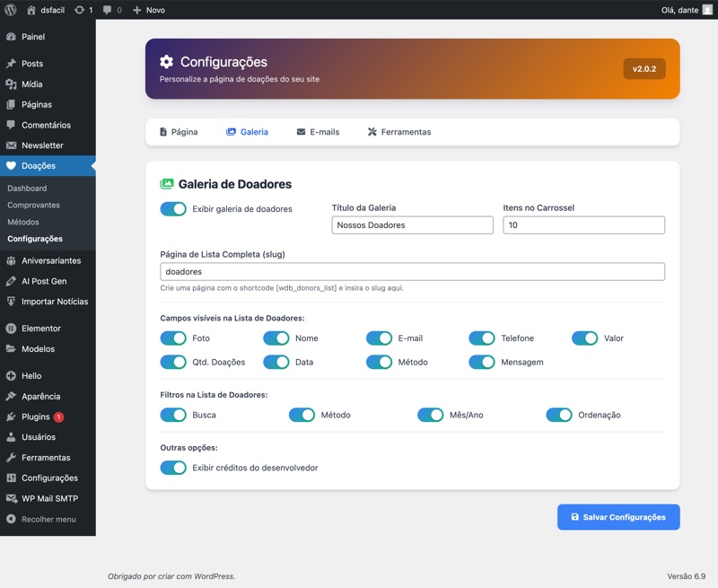The width and height of the screenshot is (718, 588).
Task: Switch to the E-mails tab
Action: point(318,132)
